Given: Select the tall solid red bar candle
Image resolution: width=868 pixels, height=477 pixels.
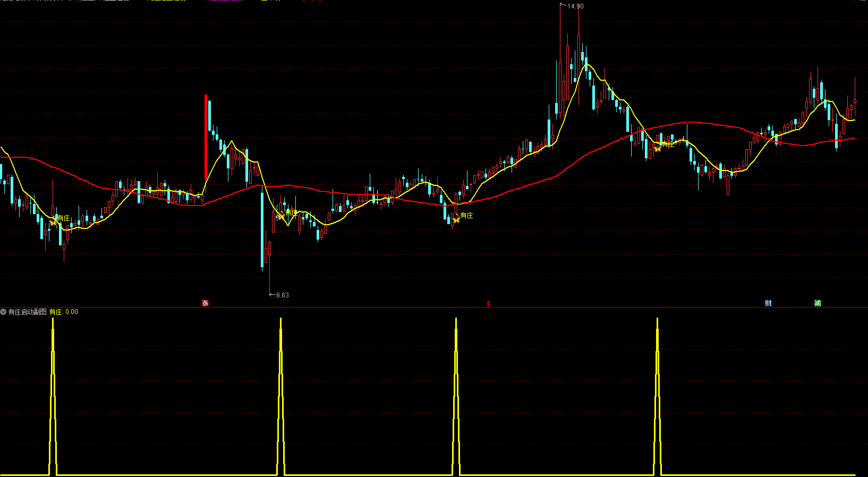Looking at the screenshot, I should click(x=206, y=137).
